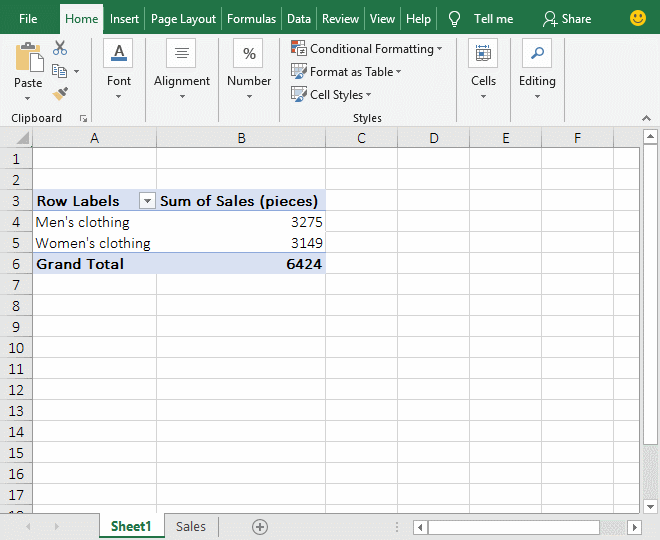Click the Format Painter brush icon
This screenshot has height=540, width=660.
(60, 94)
